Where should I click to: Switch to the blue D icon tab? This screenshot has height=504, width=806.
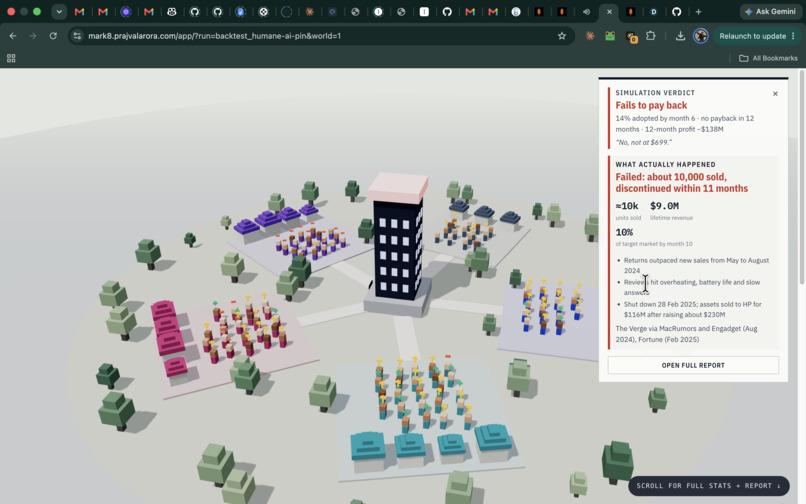point(654,12)
